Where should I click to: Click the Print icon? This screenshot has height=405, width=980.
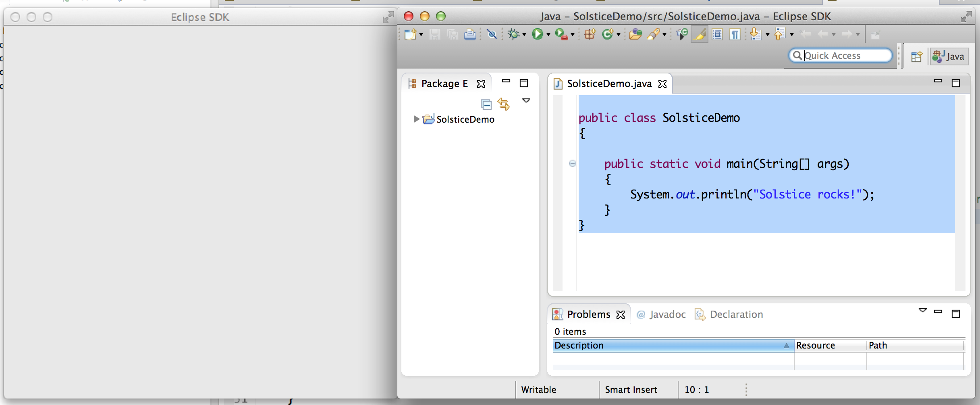pos(470,34)
